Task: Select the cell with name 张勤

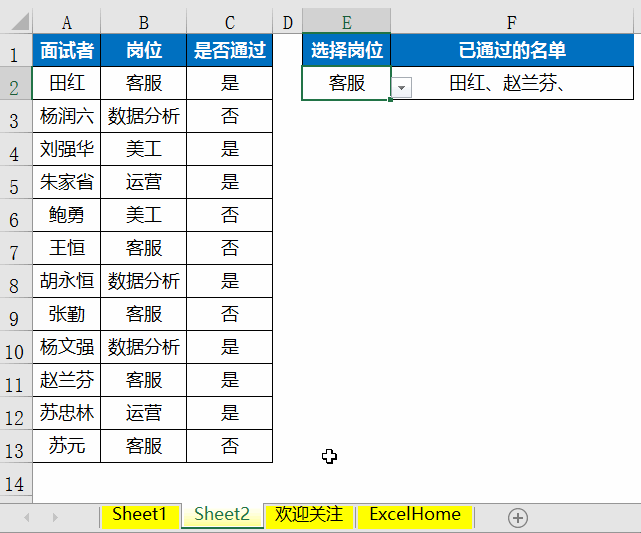Action: tap(67, 314)
